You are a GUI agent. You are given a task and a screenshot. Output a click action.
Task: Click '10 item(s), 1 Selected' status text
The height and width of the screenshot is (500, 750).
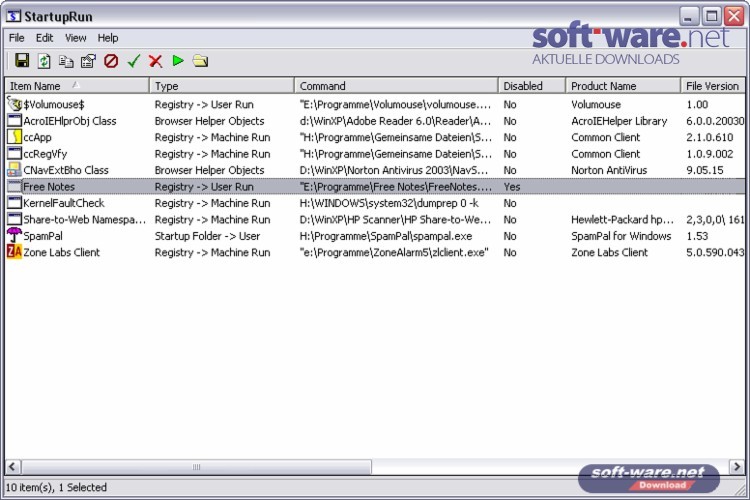point(56,487)
